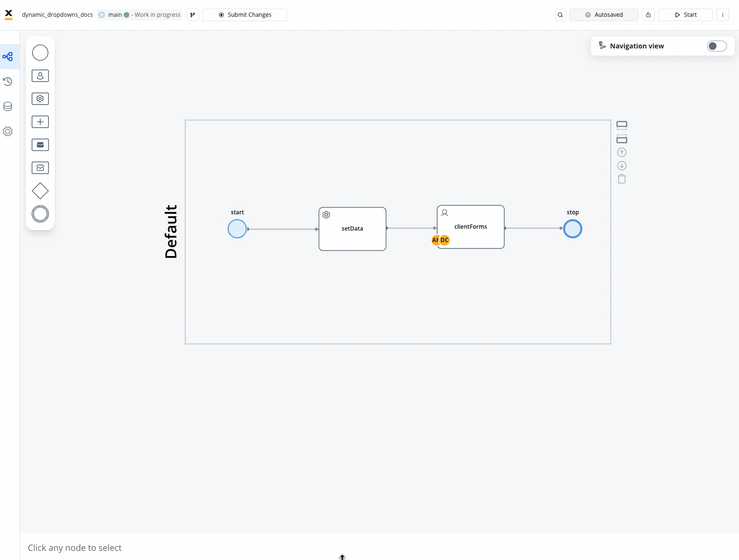The width and height of the screenshot is (739, 560).
Task: Move swimlane down arrow icon
Action: click(622, 166)
